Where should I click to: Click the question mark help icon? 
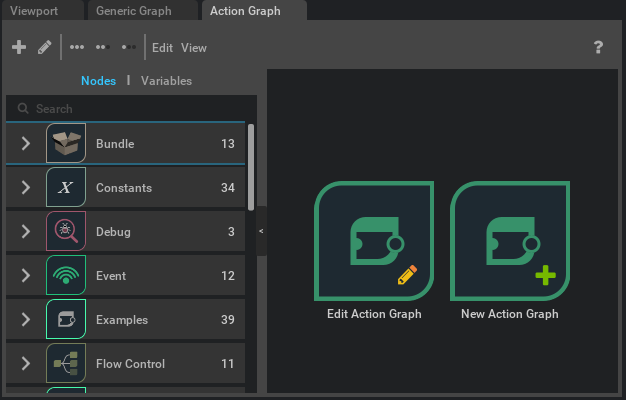click(x=598, y=47)
